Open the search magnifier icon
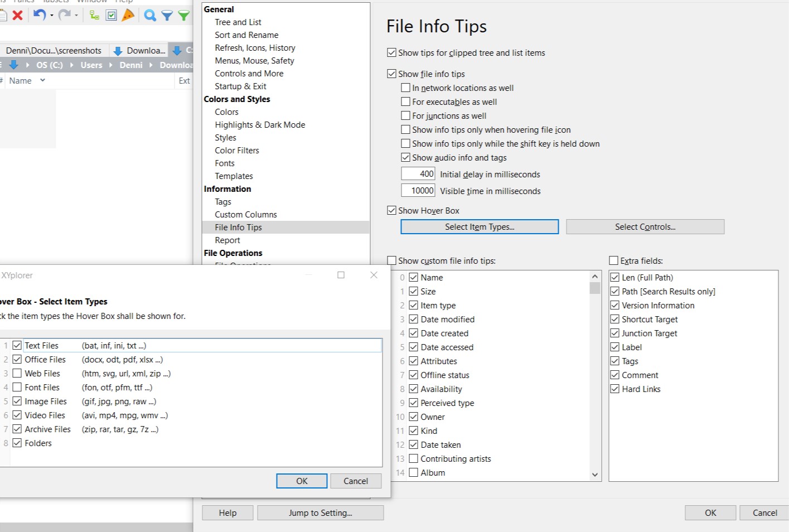 point(151,15)
